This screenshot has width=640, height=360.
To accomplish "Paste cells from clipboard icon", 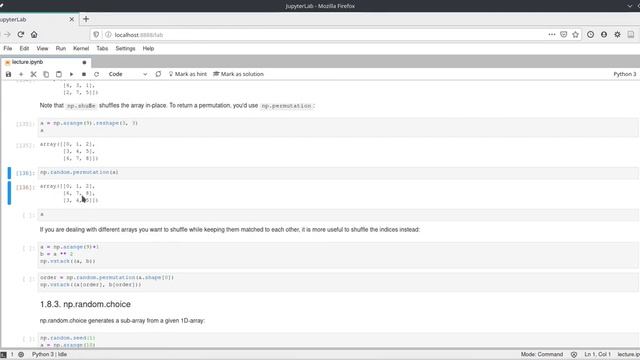I will tap(59, 74).
